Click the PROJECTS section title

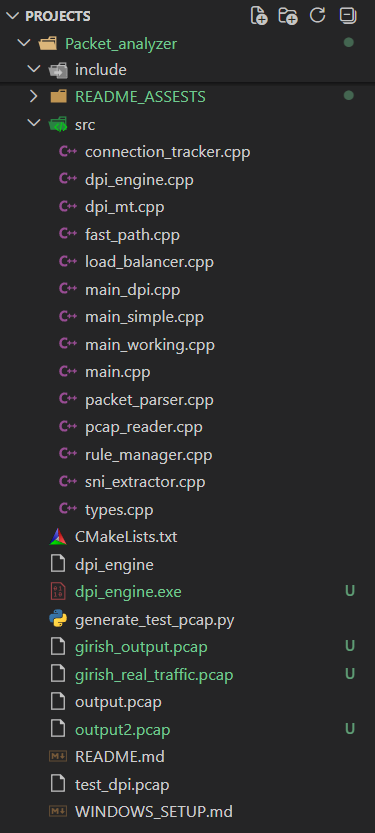point(58,16)
